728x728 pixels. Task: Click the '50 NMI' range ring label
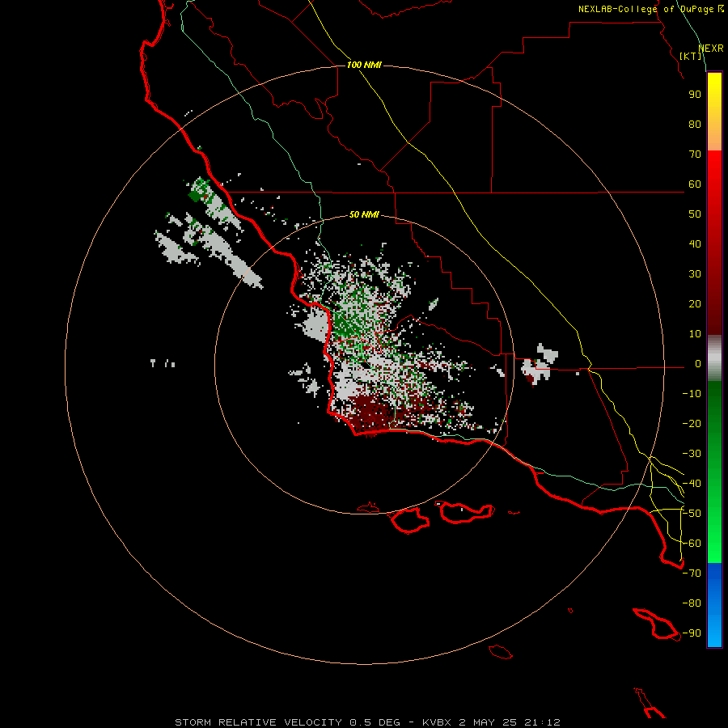364,214
